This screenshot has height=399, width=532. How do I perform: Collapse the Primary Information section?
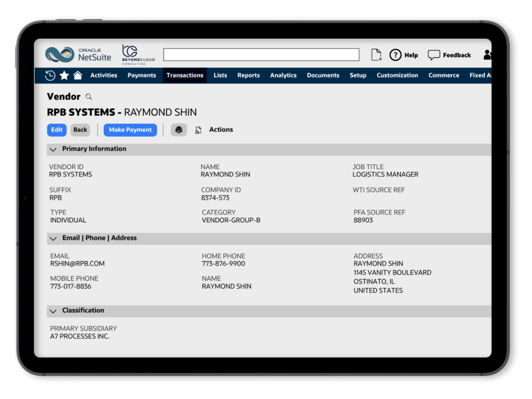pos(54,149)
